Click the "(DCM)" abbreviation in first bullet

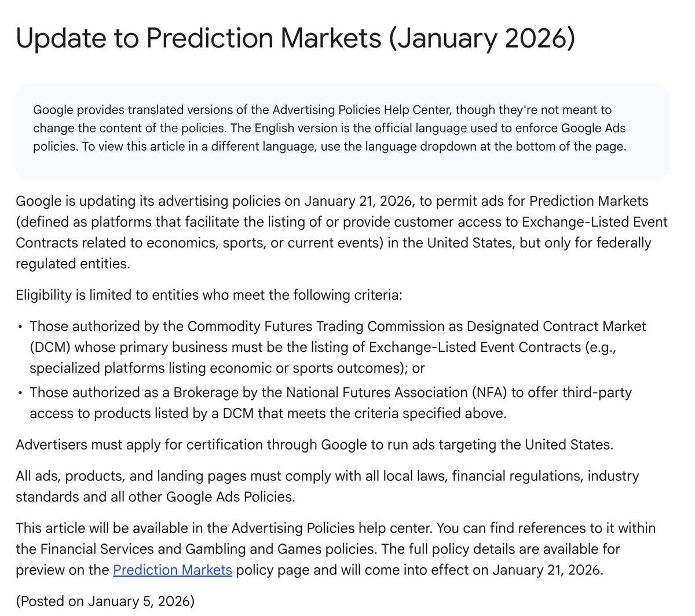pyautogui.click(x=50, y=347)
